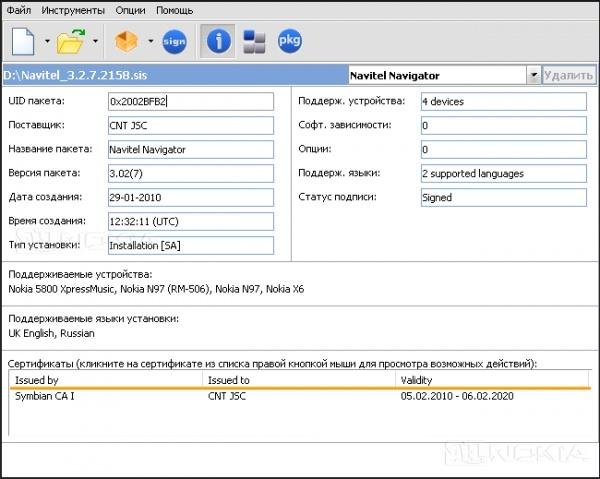Click the blue sign button icon
Viewport: 600px width, 479px height.
(x=174, y=41)
